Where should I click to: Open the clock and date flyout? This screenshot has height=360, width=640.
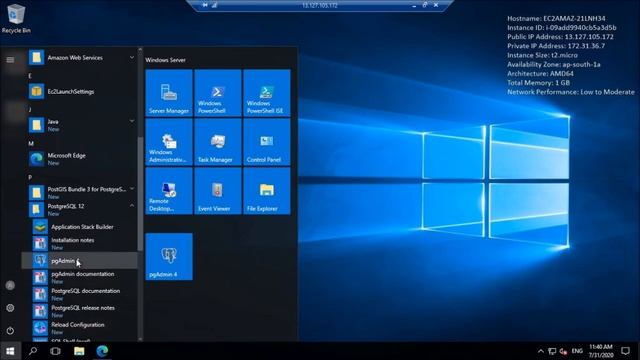coord(601,351)
